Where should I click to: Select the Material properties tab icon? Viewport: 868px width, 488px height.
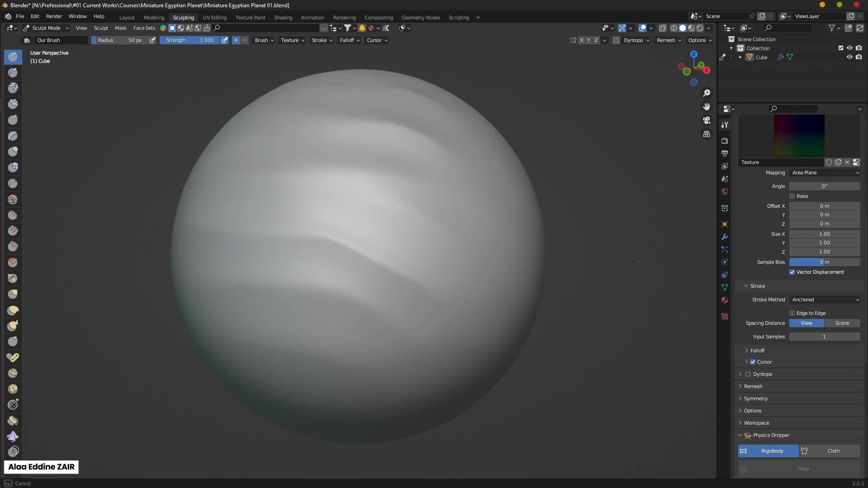point(725,300)
